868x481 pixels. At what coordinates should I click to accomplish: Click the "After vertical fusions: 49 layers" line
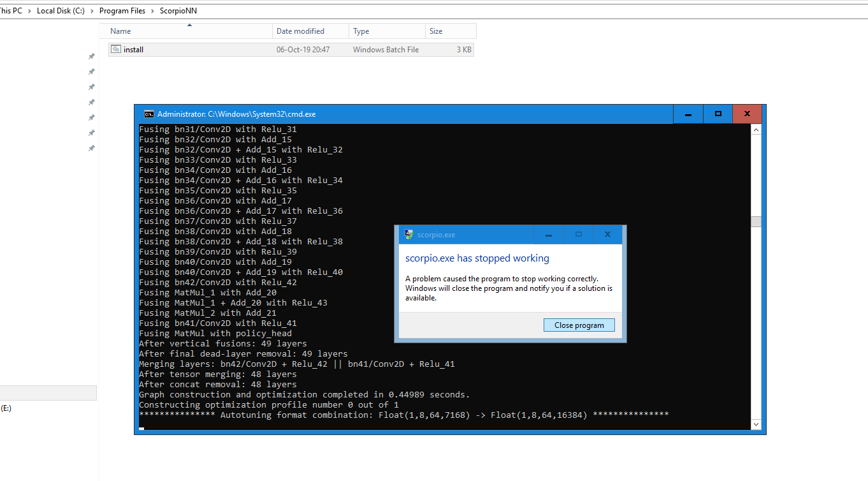[x=222, y=343]
